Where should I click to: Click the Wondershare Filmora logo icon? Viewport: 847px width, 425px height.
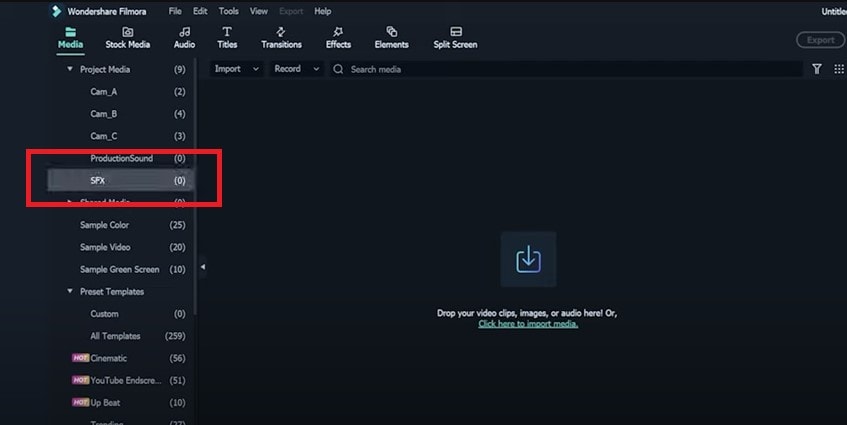[x=56, y=11]
